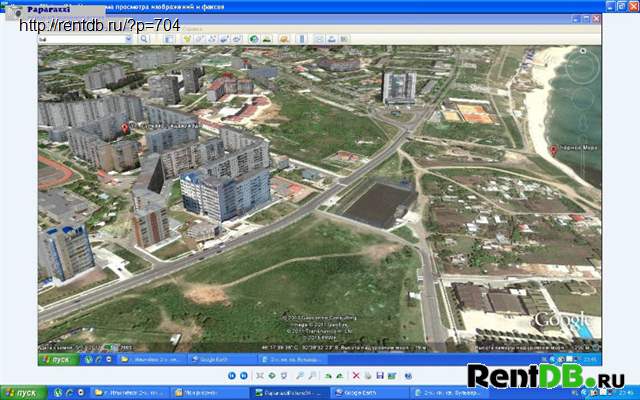This screenshot has width=640, height=400.
Task: Select the add path tool in Google Earth
Action: (212, 39)
